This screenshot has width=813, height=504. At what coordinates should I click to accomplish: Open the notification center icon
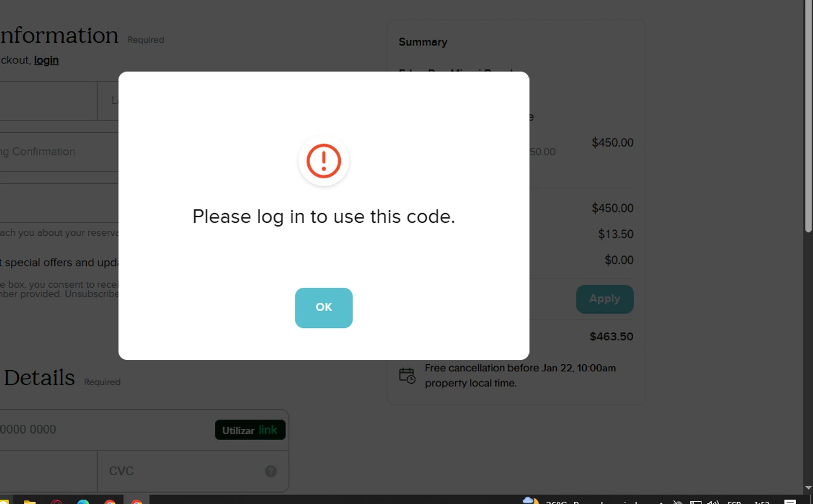click(790, 502)
